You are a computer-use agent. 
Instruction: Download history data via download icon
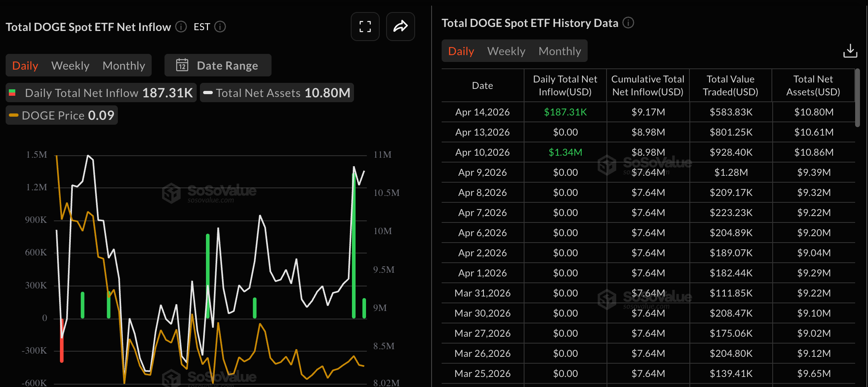[850, 51]
